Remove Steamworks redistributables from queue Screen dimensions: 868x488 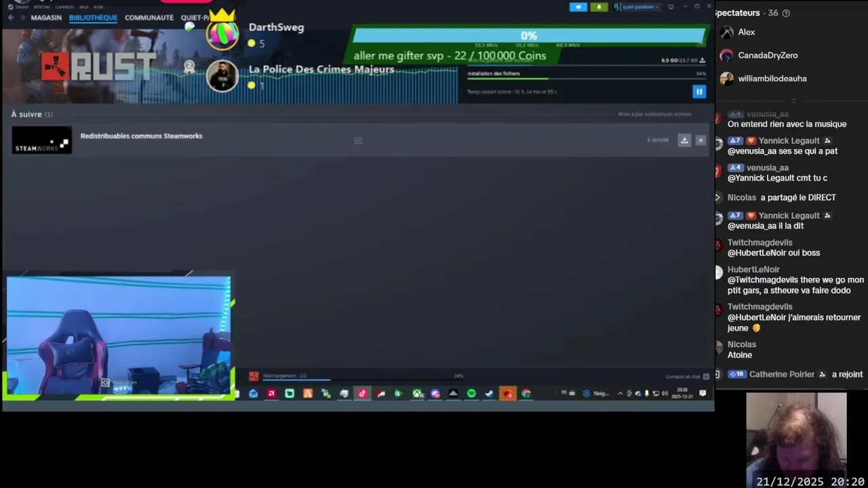click(x=701, y=140)
